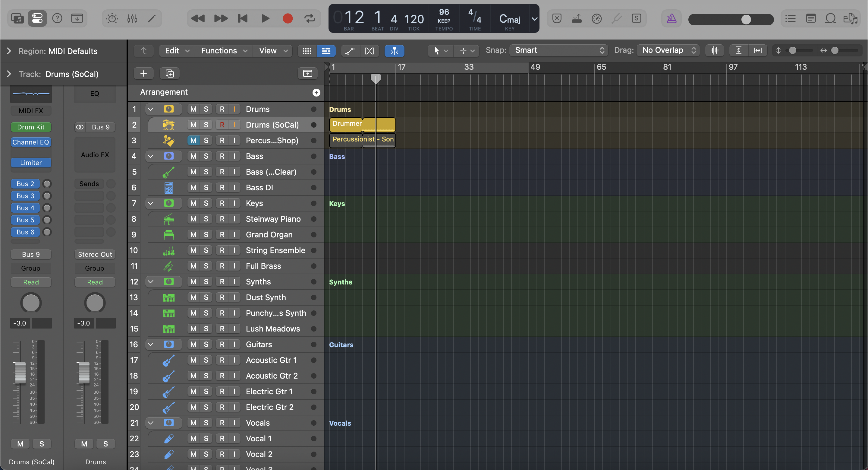Solo the Bass DI track
This screenshot has height=470, width=868.
tap(206, 188)
